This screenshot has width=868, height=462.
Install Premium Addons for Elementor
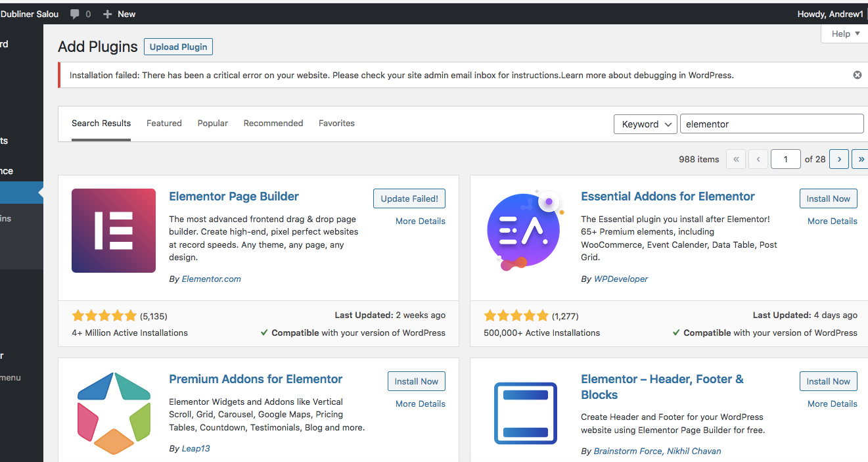click(x=417, y=381)
